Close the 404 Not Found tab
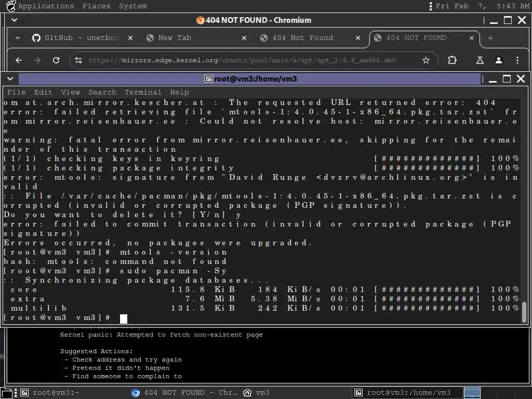The height and width of the screenshot is (399, 532). [357, 38]
